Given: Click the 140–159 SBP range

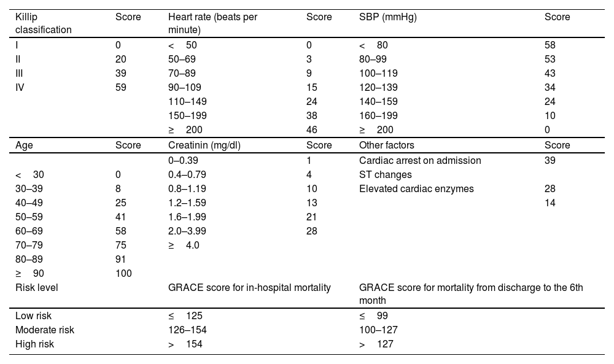Looking at the screenshot, I should click(x=378, y=101).
